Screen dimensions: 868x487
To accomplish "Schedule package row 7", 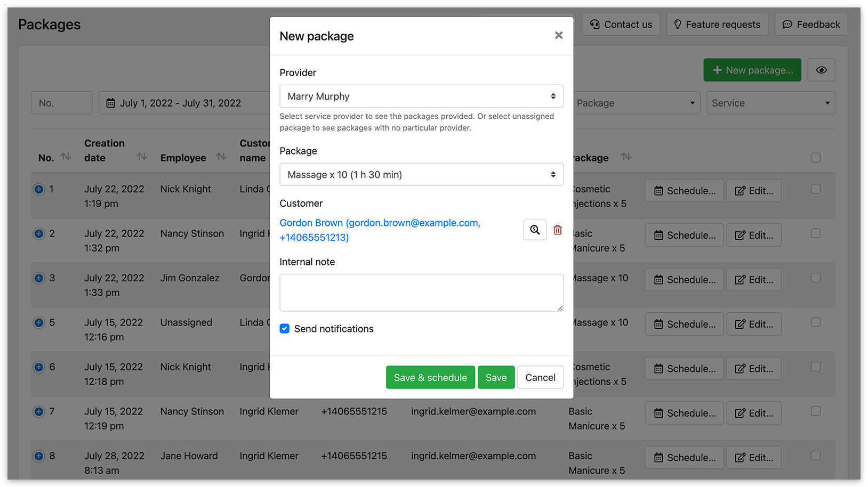I will click(685, 413).
